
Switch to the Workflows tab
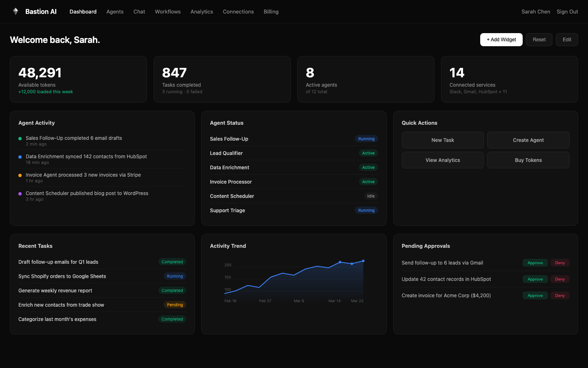[x=167, y=11]
